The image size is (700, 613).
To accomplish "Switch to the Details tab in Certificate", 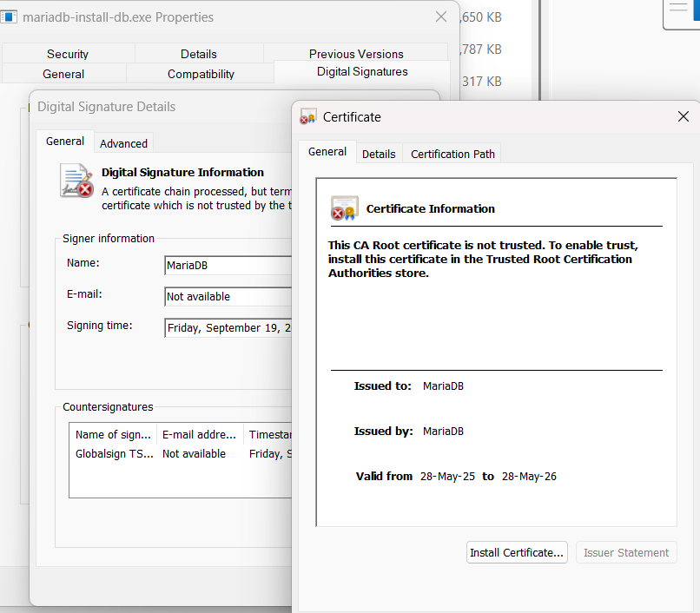I will pos(379,154).
